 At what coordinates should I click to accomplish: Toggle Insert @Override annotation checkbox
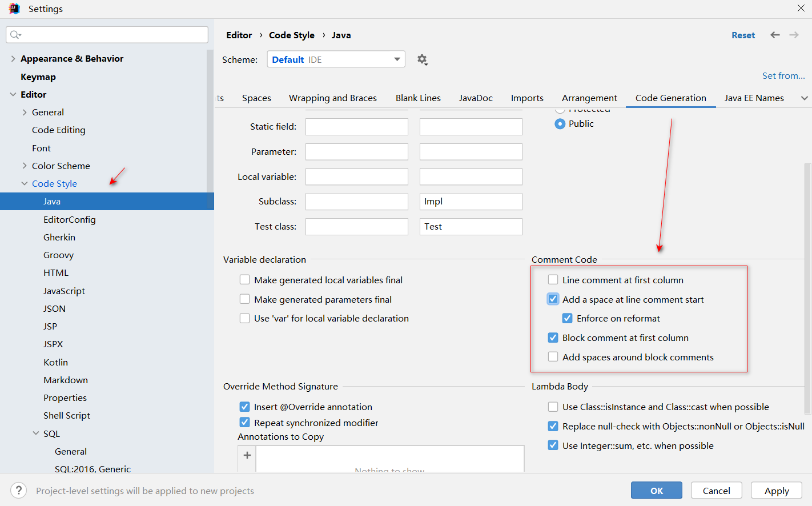(x=244, y=407)
